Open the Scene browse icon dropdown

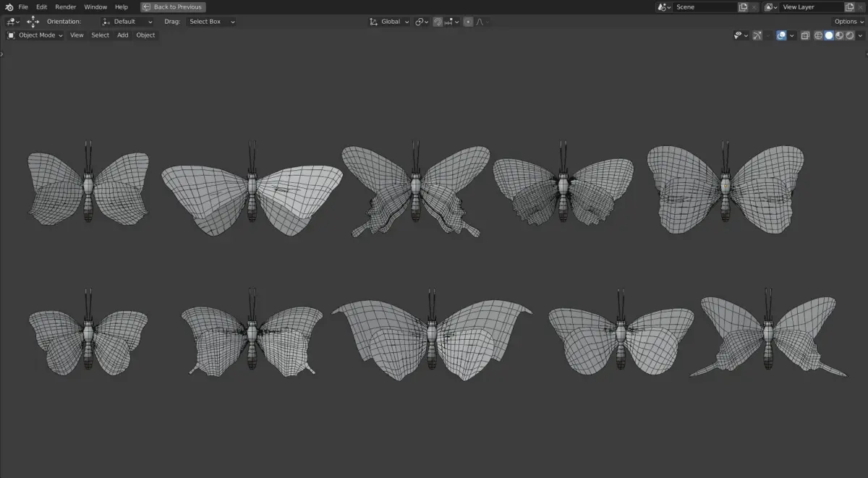click(x=664, y=7)
